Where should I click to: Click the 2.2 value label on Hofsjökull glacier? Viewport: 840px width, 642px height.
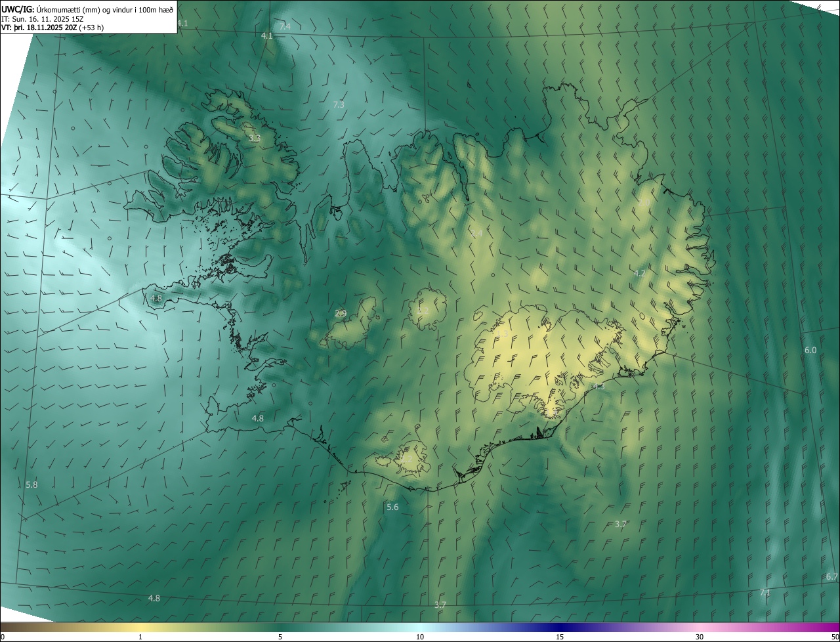click(x=423, y=310)
